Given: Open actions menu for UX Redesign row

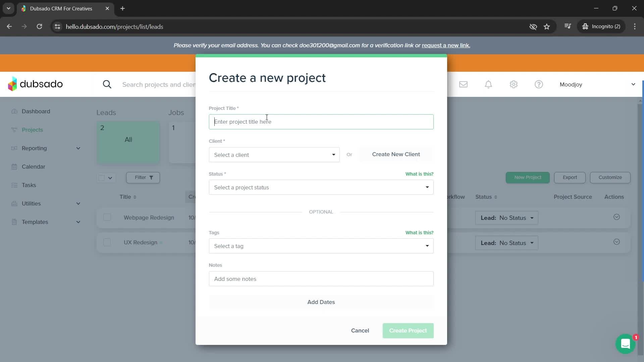Looking at the screenshot, I should 616,242.
